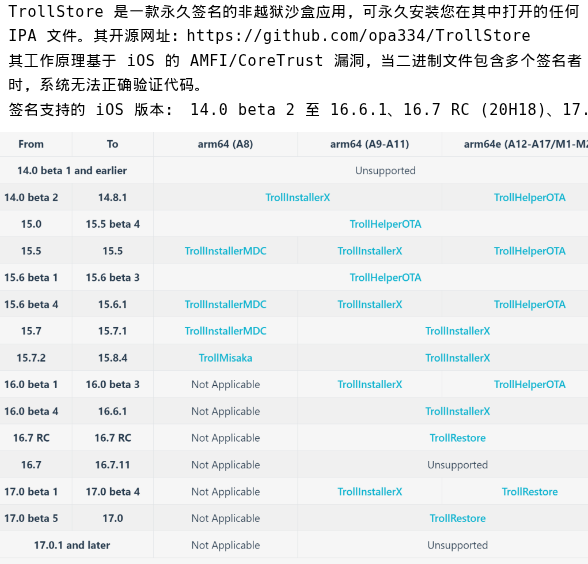Click 'Not Applicable' in 16.0 beta 1 row
Viewport: 588px width, 564px height.
[225, 384]
